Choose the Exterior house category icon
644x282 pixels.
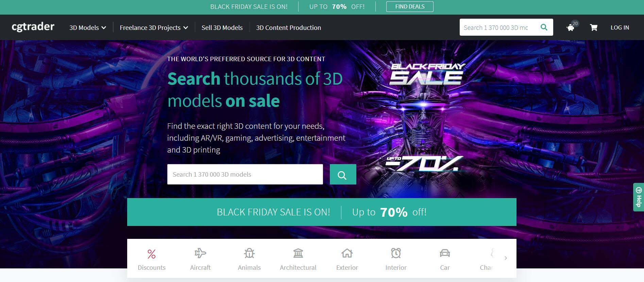(347, 253)
